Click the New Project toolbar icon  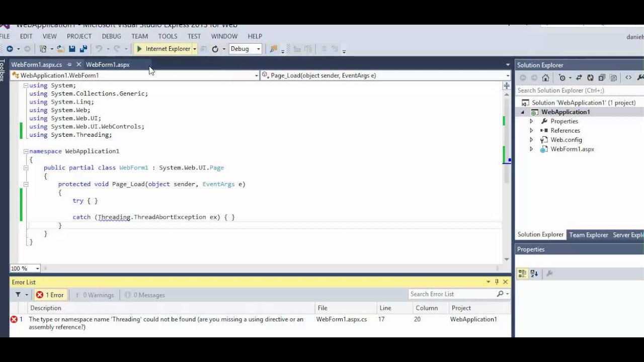coord(43,49)
